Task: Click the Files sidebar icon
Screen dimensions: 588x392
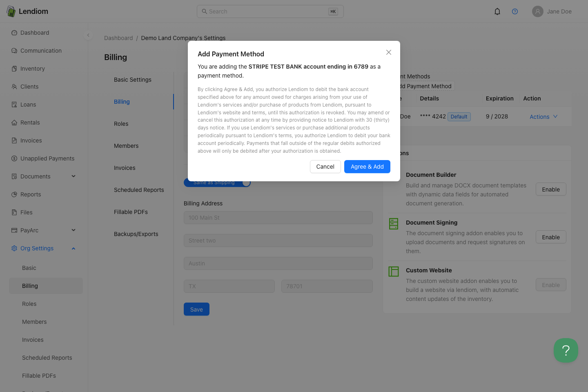Action: coord(14,212)
